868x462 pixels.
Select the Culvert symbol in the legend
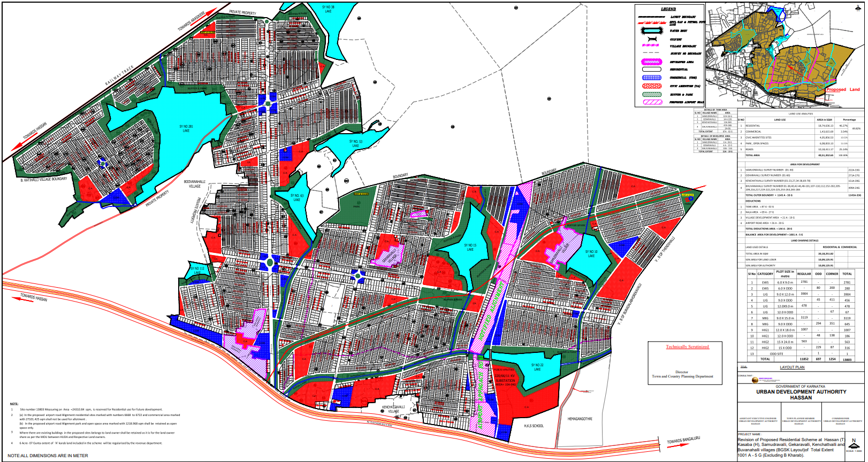[652, 39]
